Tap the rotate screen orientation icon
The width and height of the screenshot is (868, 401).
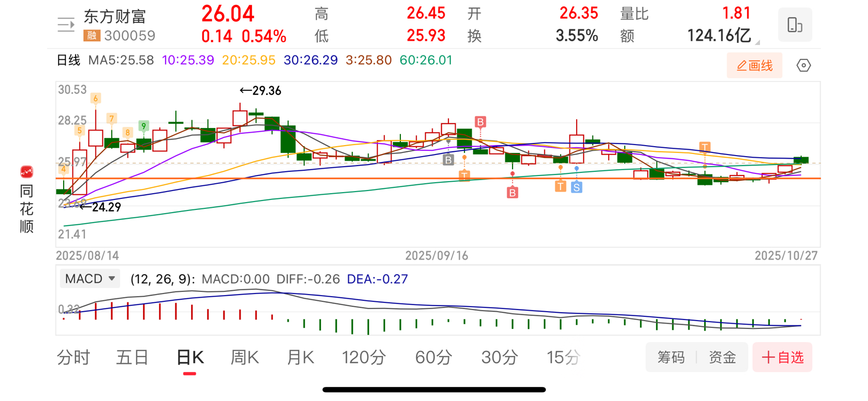(x=795, y=25)
